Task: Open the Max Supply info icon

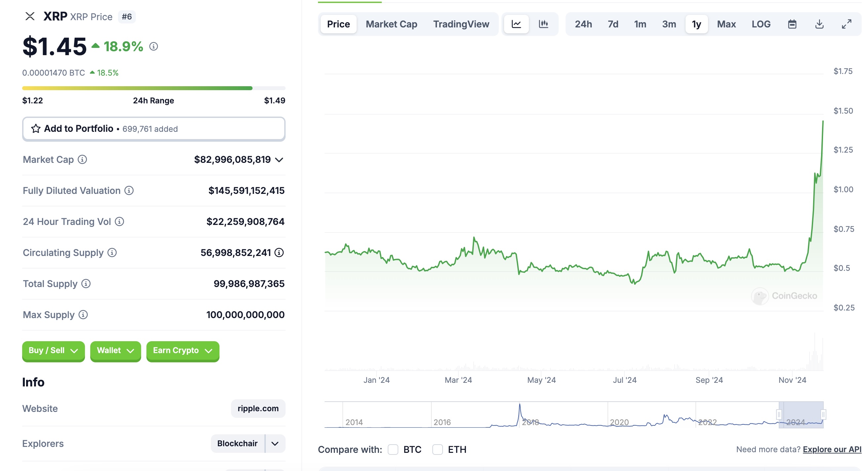Action: 83,314
